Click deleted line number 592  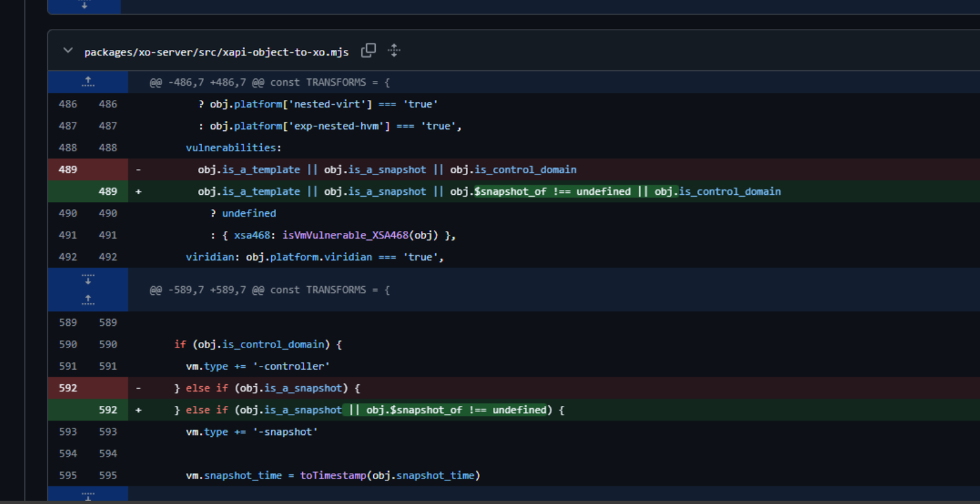coord(68,388)
